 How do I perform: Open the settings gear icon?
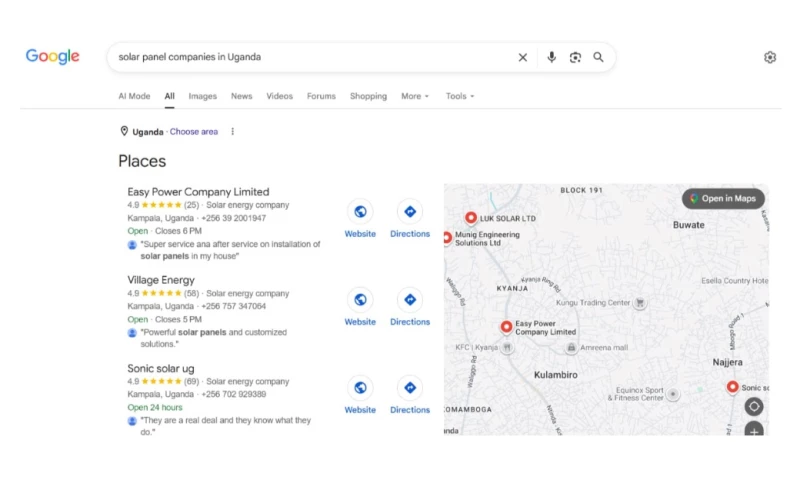[x=770, y=57]
